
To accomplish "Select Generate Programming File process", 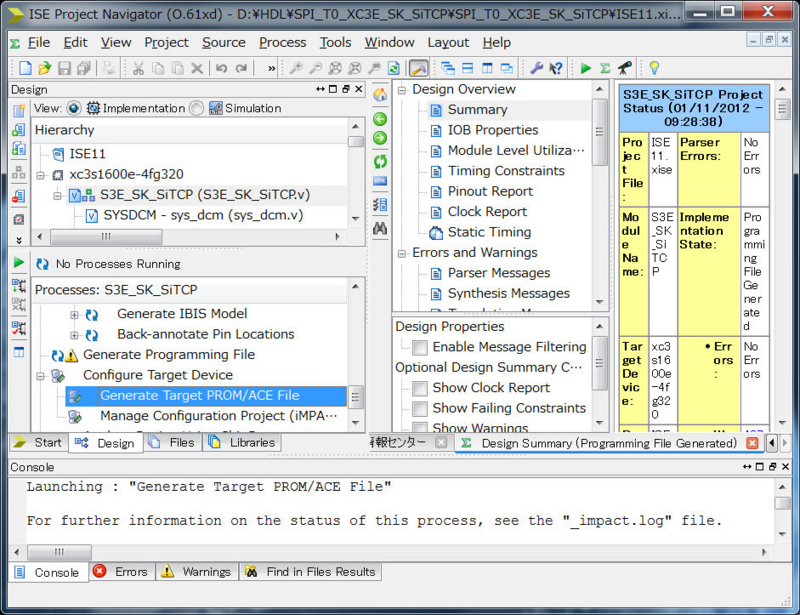I will pos(169,355).
